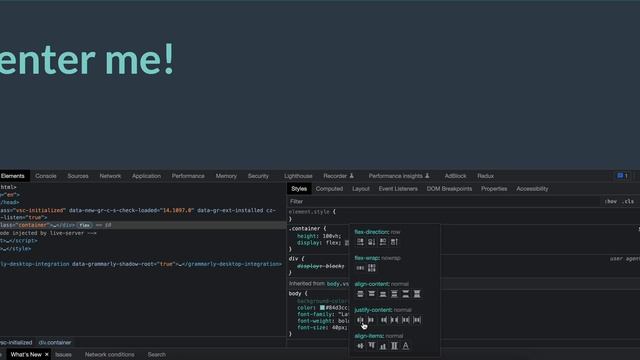Open the Console tab
The height and width of the screenshot is (360, 640).
click(x=46, y=176)
